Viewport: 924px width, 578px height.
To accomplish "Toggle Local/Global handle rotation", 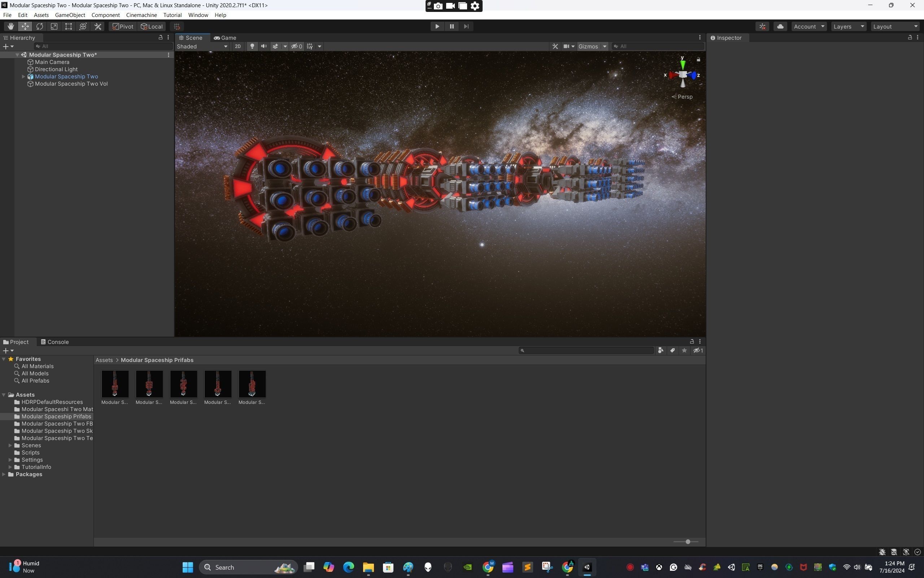I will [x=152, y=26].
